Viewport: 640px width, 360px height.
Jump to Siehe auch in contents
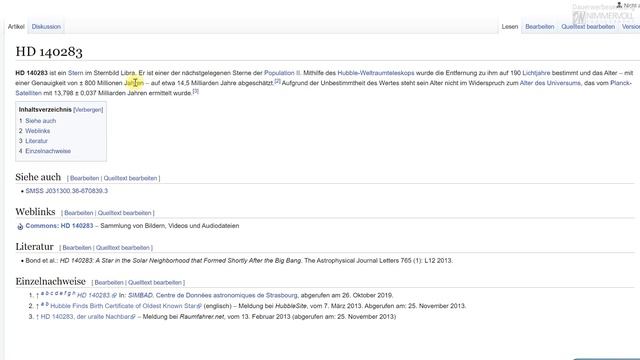40,121
